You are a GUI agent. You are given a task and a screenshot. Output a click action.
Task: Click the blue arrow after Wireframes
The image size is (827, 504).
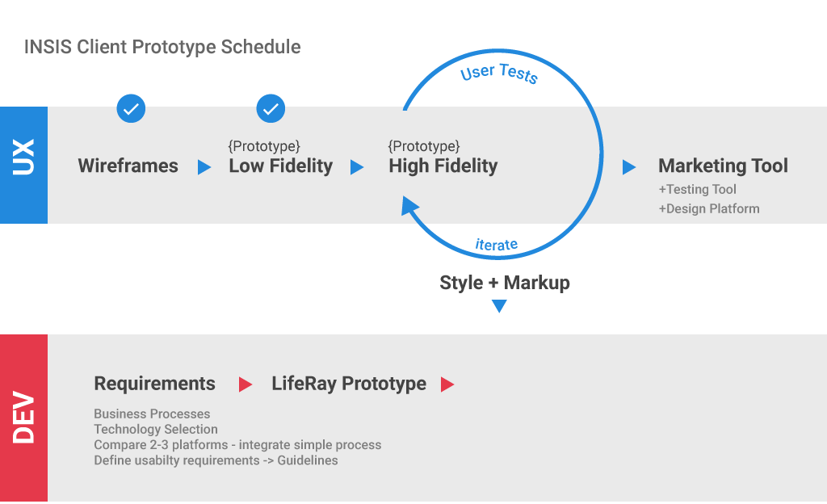coord(204,167)
